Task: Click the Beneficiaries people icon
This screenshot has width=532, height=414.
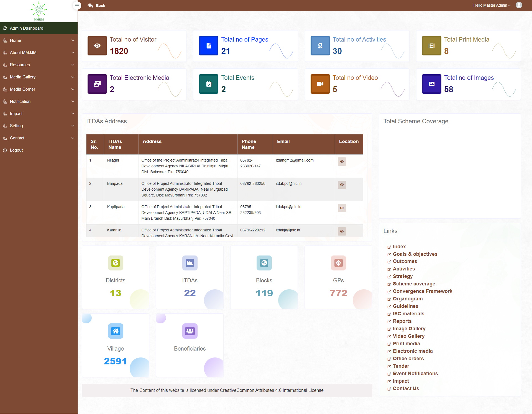Action: [x=190, y=331]
